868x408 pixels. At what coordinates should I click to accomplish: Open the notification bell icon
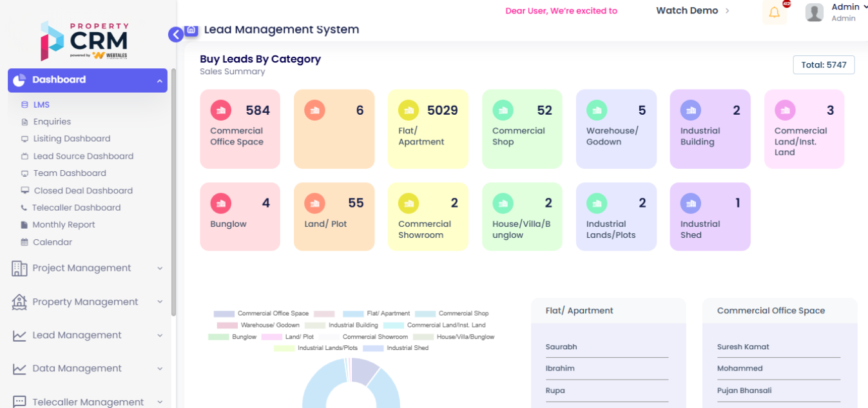(774, 13)
